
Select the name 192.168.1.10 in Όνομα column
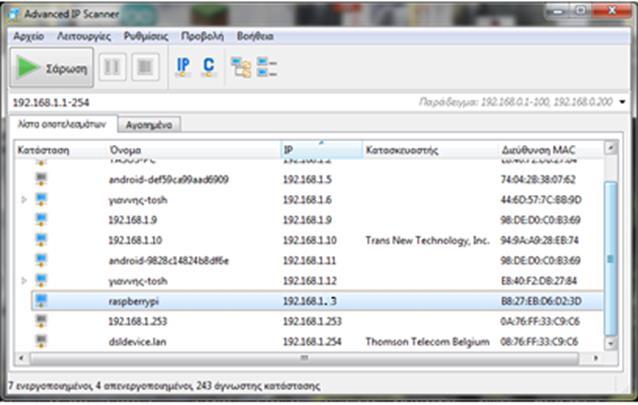coord(135,240)
